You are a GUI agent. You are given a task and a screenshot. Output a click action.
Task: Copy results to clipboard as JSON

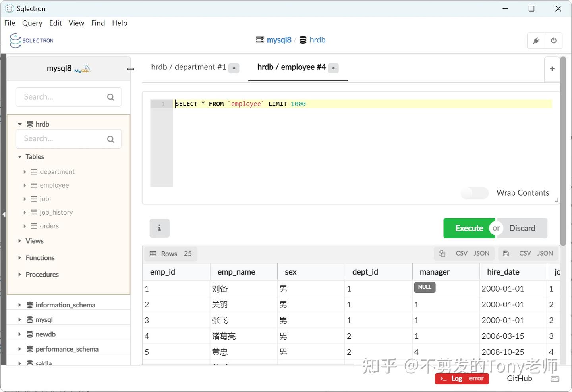point(481,253)
